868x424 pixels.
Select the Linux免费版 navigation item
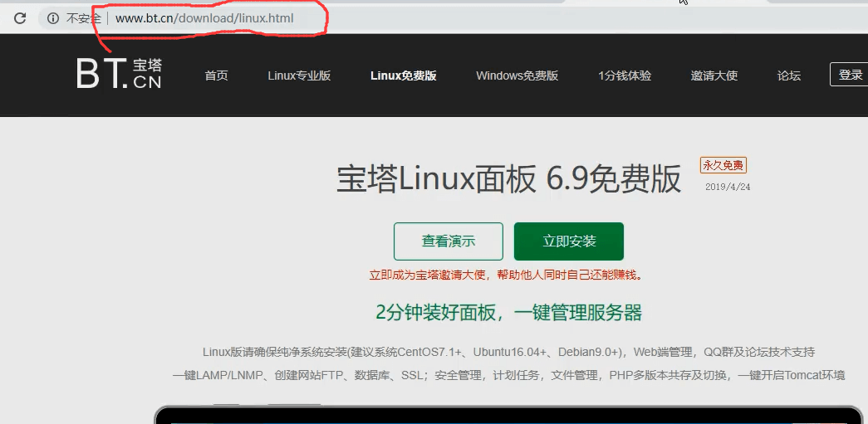tap(404, 76)
